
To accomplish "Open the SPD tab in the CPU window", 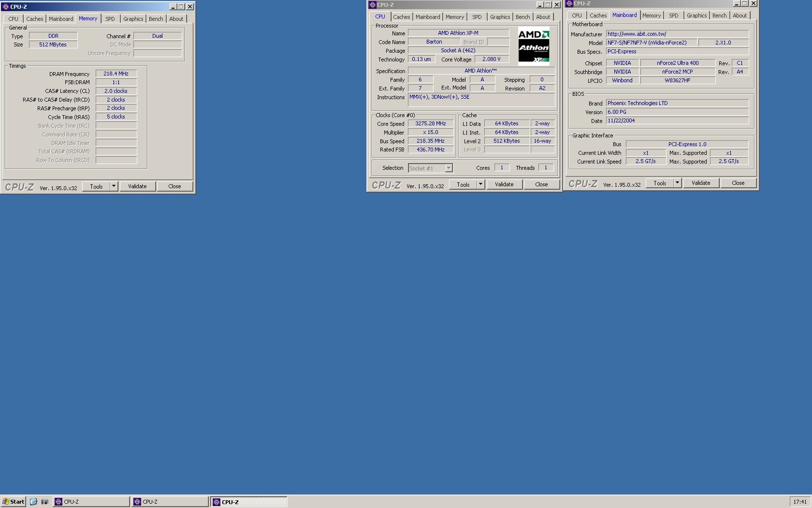I will pyautogui.click(x=477, y=17).
